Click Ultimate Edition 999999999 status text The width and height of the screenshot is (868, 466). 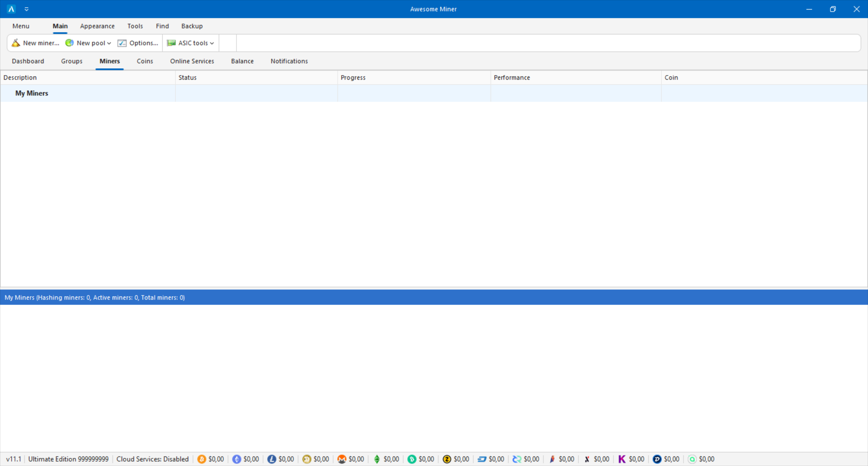[68, 459]
